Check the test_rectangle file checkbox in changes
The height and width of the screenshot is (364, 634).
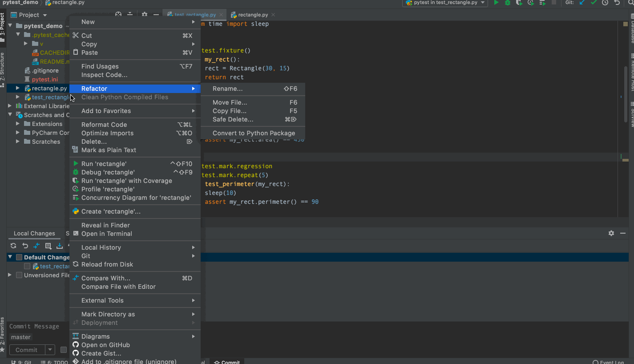(x=27, y=266)
